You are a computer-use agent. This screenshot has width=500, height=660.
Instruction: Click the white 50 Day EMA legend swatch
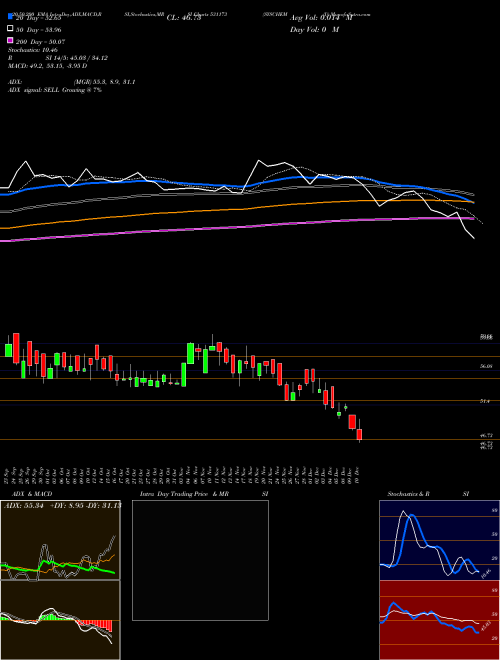click(x=11, y=29)
